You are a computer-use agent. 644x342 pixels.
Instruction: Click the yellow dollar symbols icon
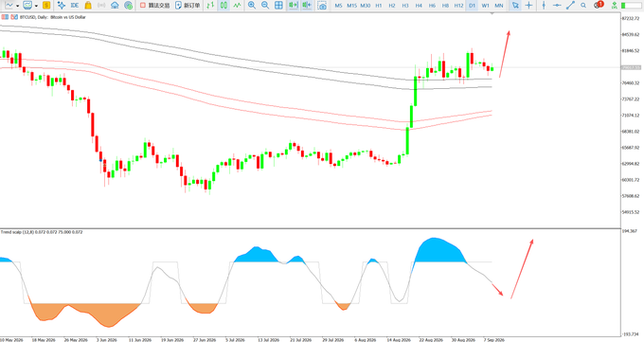pyautogui.click(x=46, y=6)
